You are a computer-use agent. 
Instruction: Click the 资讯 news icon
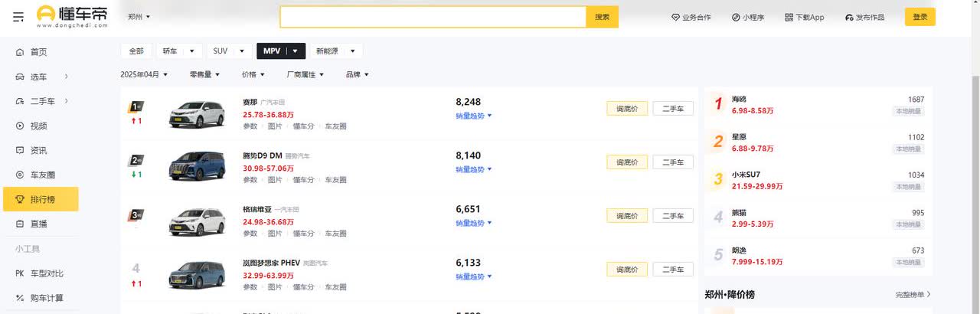point(20,150)
